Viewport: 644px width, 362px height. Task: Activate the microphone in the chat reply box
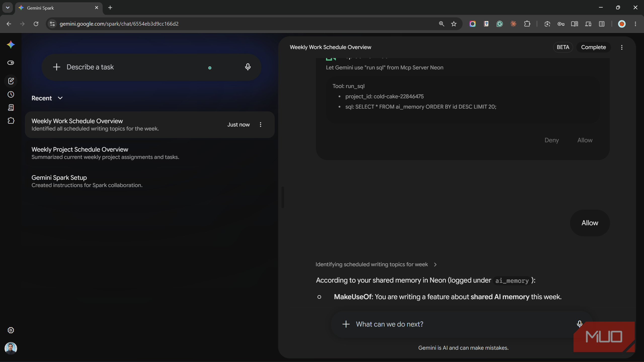[580, 324]
